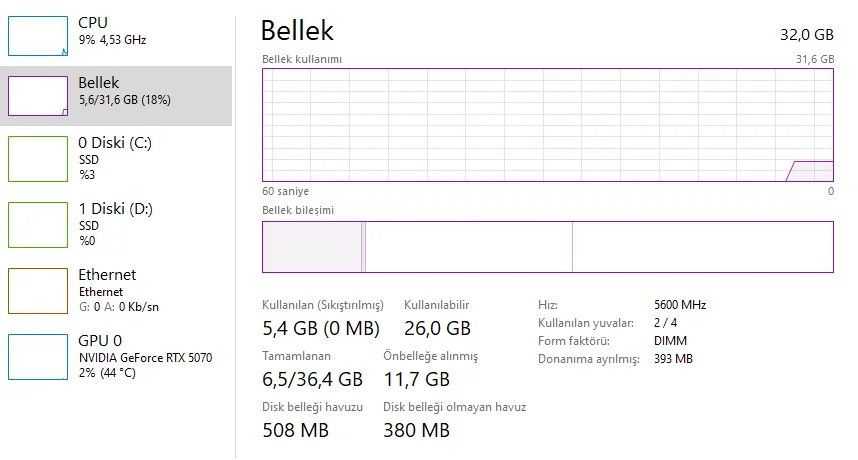The height and width of the screenshot is (460, 858).
Task: Click the Hız 5600 MHz value
Action: [679, 305]
